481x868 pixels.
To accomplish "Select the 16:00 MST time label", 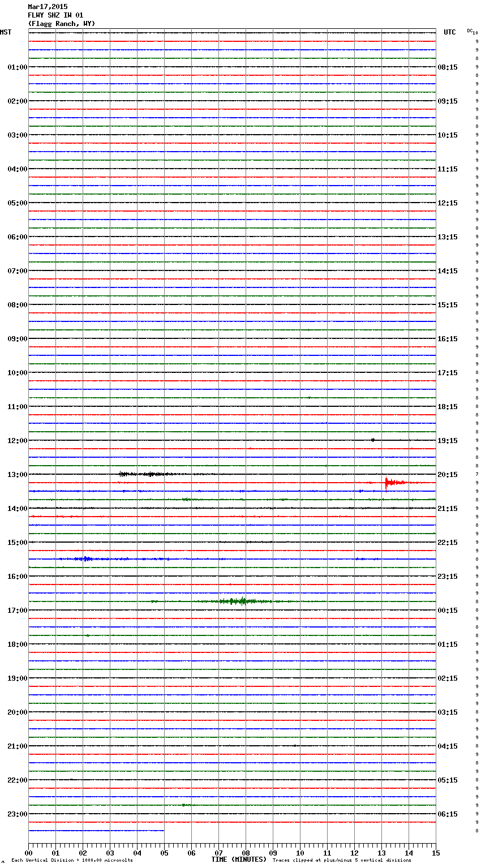I will pos(18,577).
